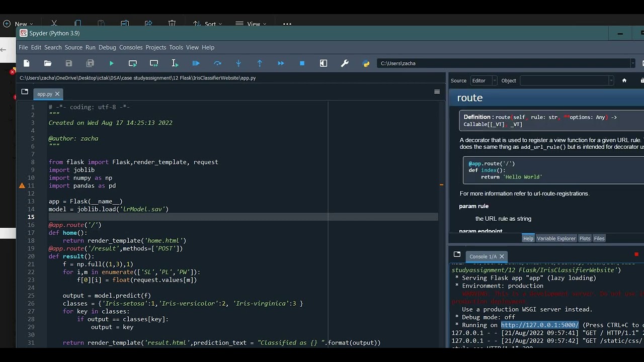Open the editor pane options menu
Screen dimensions: 644x362
pos(437,92)
